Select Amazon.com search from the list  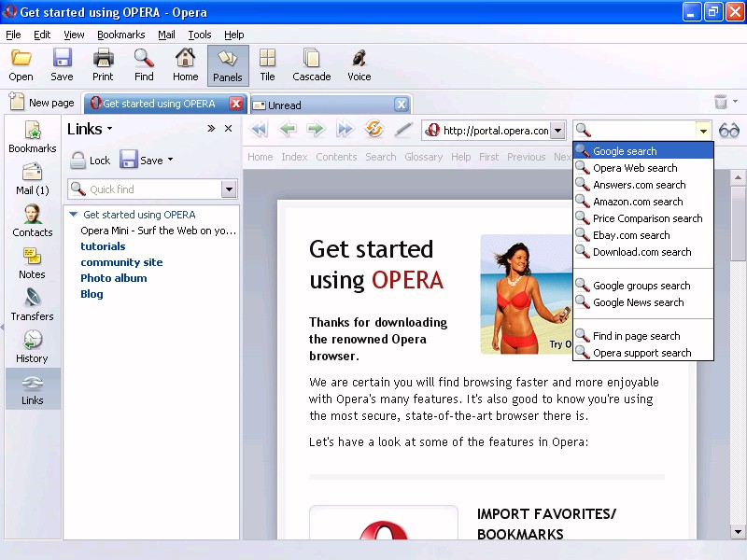point(638,202)
